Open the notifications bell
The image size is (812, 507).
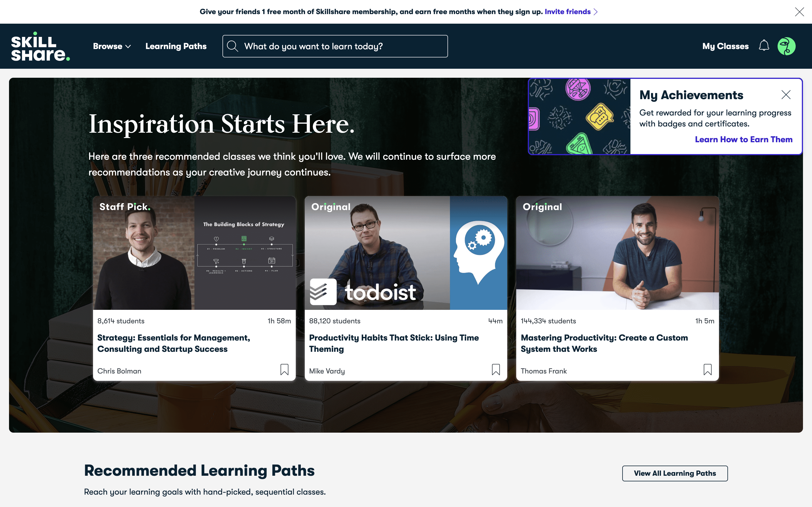tap(764, 46)
